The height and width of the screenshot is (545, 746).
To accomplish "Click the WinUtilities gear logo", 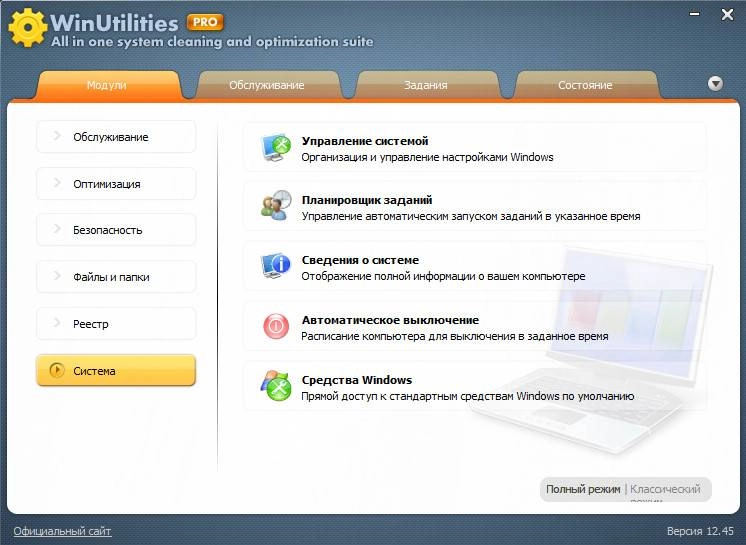I will (x=28, y=27).
